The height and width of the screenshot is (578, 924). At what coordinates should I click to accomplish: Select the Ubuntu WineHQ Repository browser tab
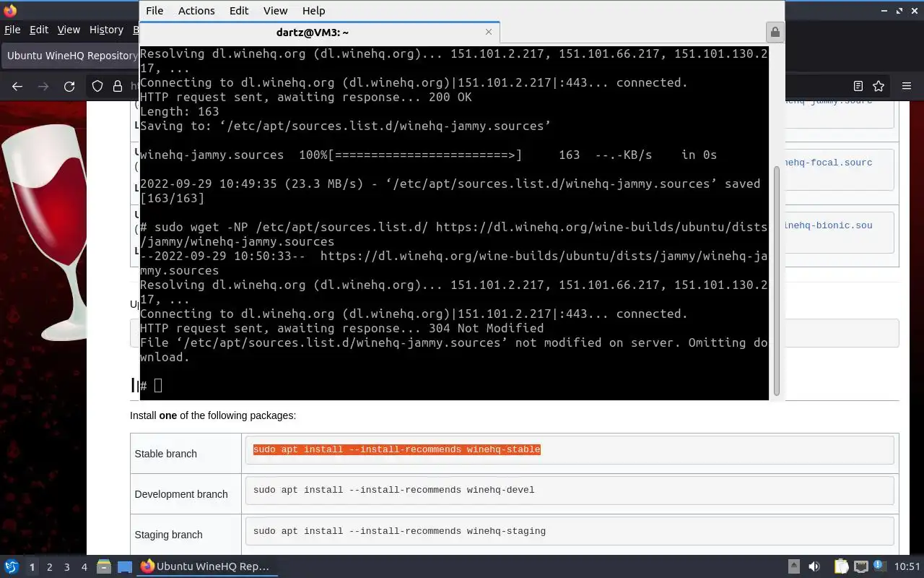(71, 56)
